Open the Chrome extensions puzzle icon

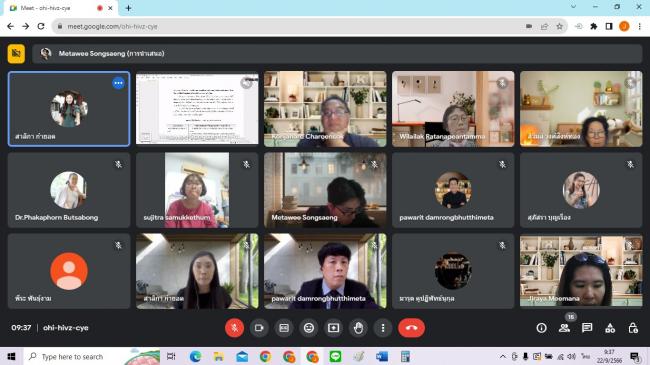(x=594, y=26)
